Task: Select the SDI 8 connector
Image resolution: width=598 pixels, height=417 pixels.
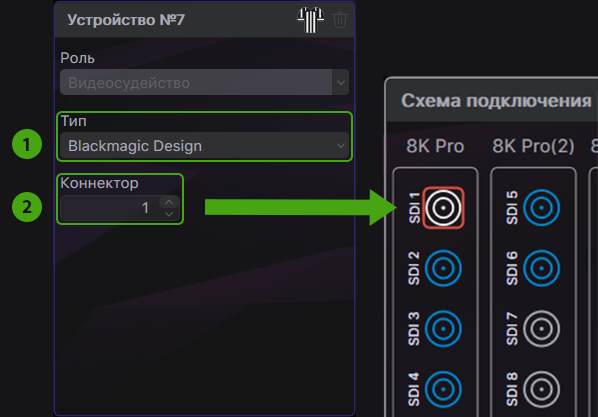Action: tap(542, 390)
